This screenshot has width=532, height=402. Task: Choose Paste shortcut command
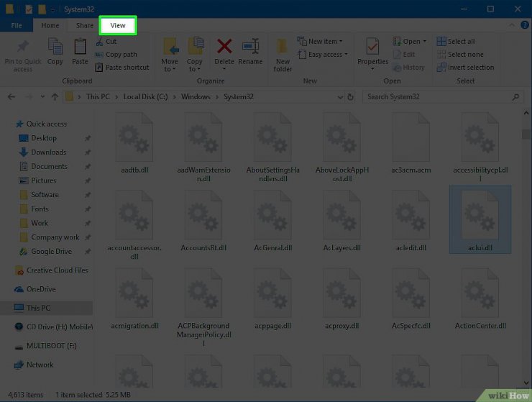point(122,67)
